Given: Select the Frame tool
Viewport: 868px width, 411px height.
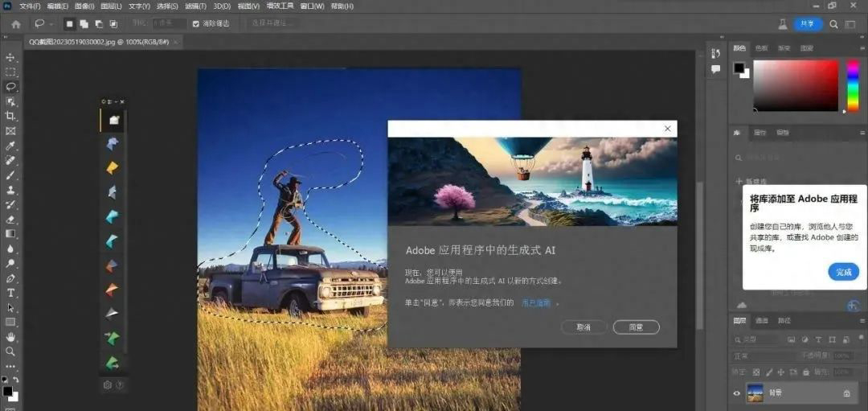Looking at the screenshot, I should (x=10, y=131).
